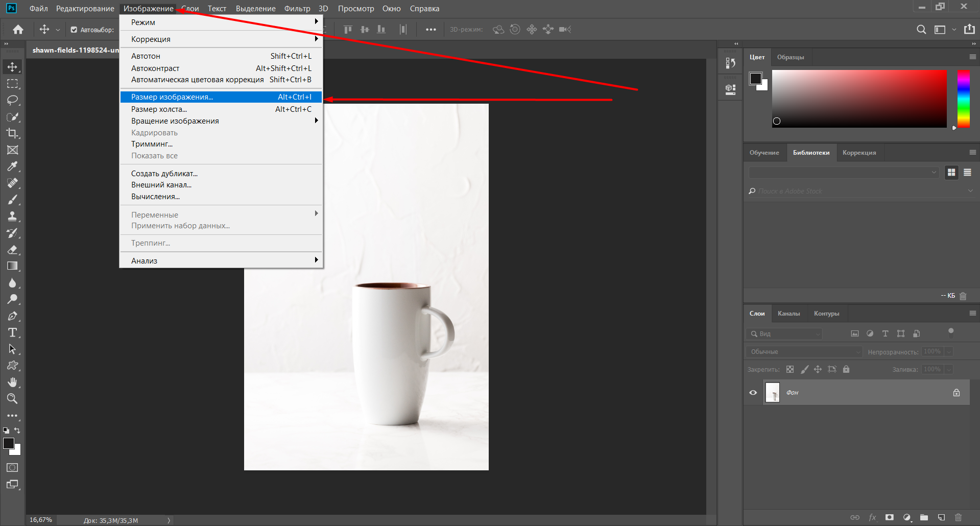Toggle the layer filter on/off switch

click(951, 332)
